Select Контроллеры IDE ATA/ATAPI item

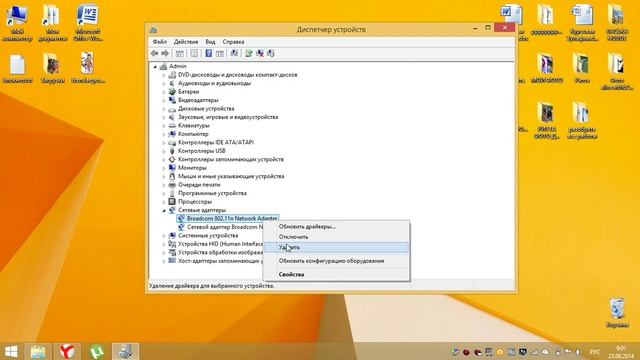coord(216,142)
